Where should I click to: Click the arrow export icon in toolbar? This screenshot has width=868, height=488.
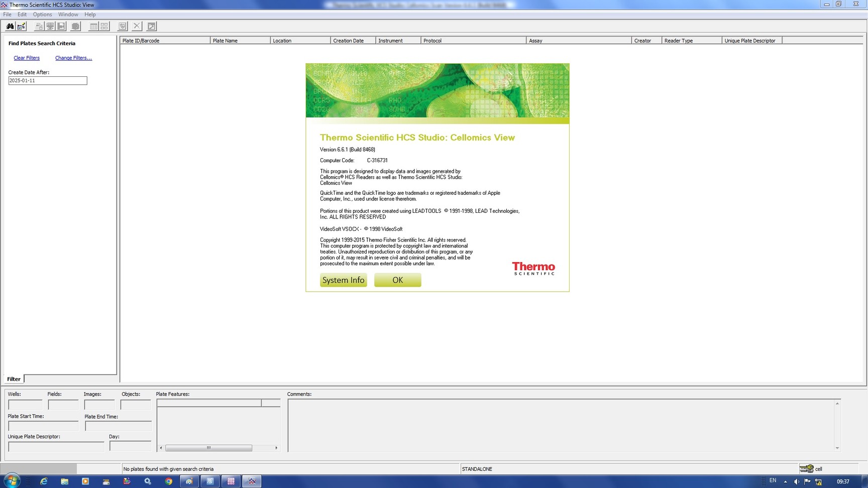click(x=151, y=26)
